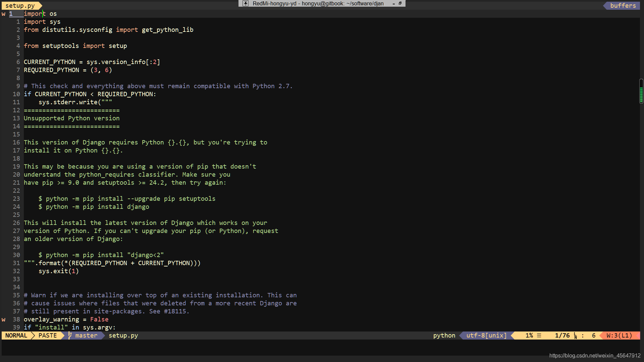The height and width of the screenshot is (362, 644).
Task: Click '$ python -m pip install django' line
Action: 94,207
